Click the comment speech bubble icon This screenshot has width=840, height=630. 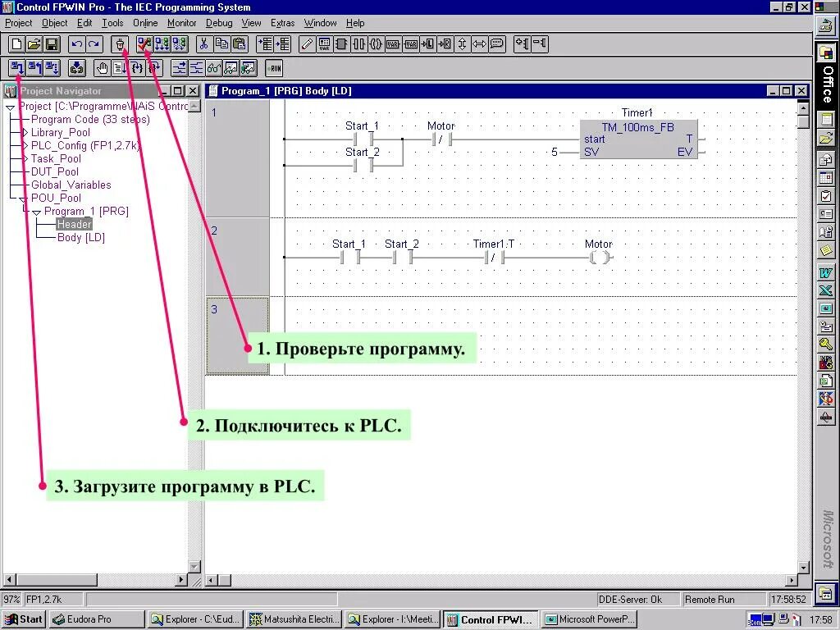[497, 44]
